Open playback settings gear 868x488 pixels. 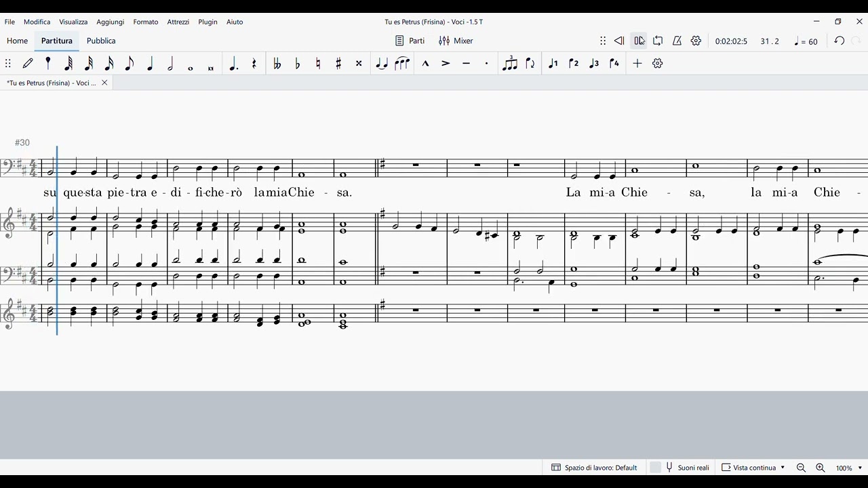click(x=696, y=41)
